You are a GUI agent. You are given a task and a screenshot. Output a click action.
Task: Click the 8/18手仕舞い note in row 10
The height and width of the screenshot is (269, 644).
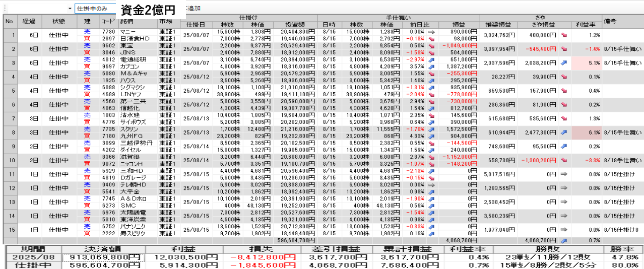coord(623,160)
